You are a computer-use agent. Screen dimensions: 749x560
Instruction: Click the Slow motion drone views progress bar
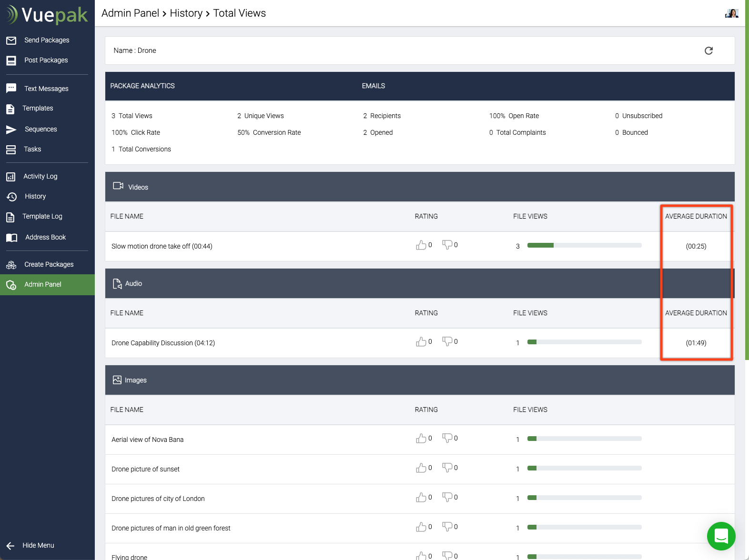(584, 246)
